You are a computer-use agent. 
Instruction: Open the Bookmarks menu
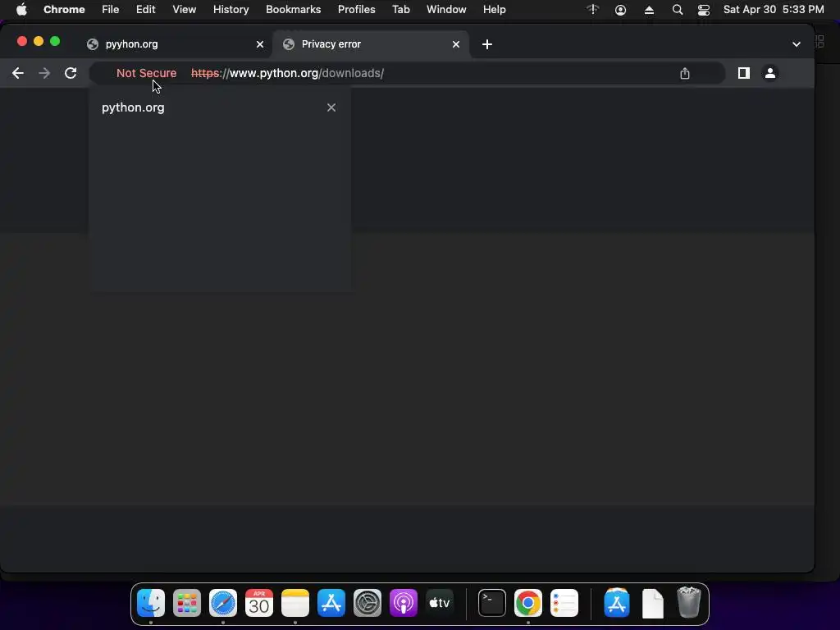coord(293,10)
